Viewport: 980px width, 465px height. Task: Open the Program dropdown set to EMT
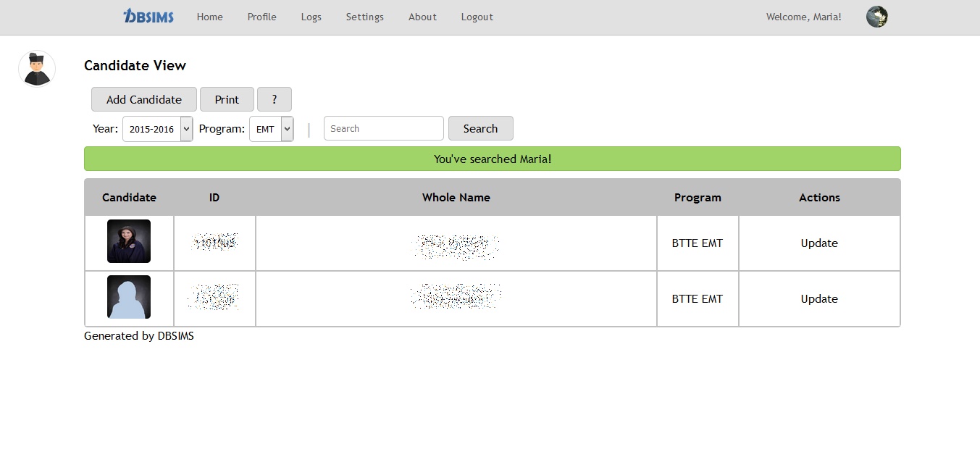(x=271, y=128)
